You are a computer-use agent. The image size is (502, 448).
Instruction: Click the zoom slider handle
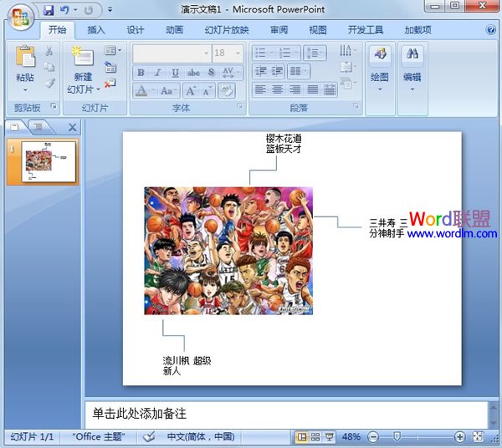click(x=397, y=436)
